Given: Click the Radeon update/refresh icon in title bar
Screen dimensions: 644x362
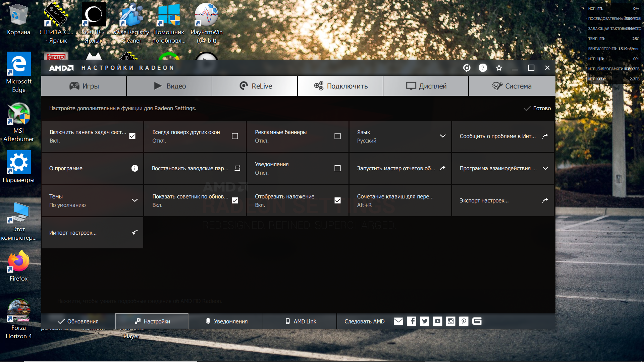Looking at the screenshot, I should 467,68.
